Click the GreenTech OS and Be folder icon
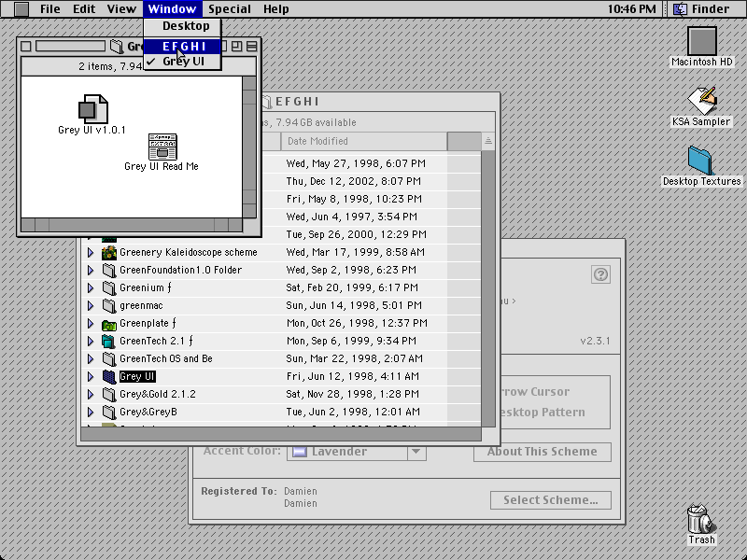 pos(109,358)
